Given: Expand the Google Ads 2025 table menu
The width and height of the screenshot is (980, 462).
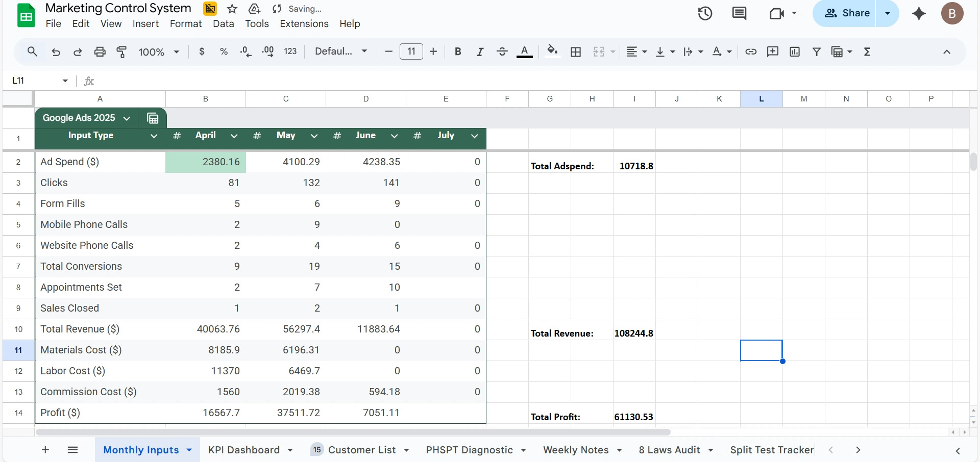Looking at the screenshot, I should pyautogui.click(x=127, y=118).
